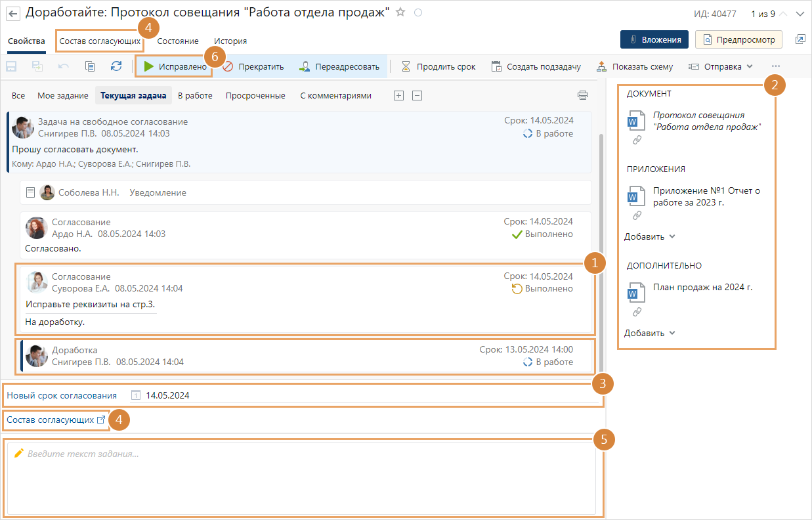Open the 'История' tab

point(230,41)
